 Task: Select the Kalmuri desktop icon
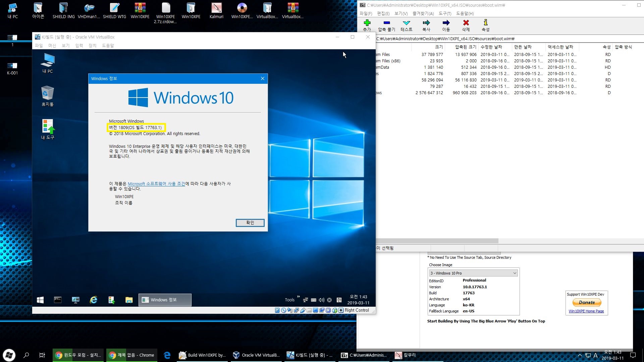[216, 11]
